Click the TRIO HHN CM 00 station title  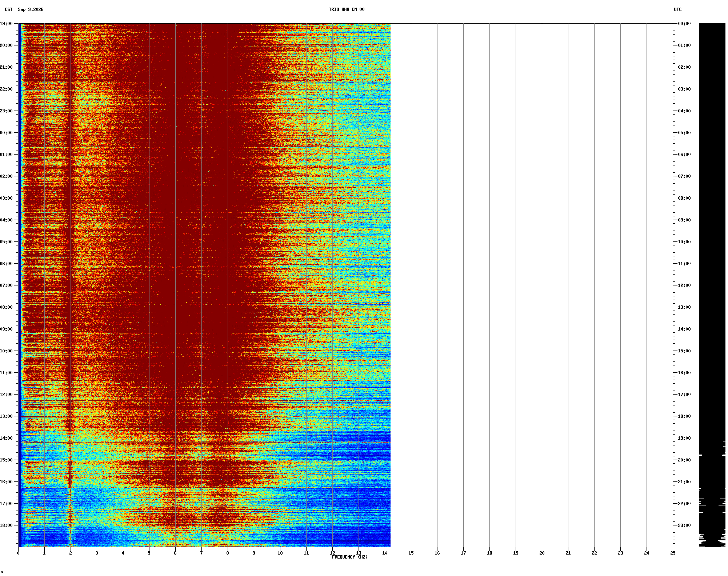click(347, 9)
